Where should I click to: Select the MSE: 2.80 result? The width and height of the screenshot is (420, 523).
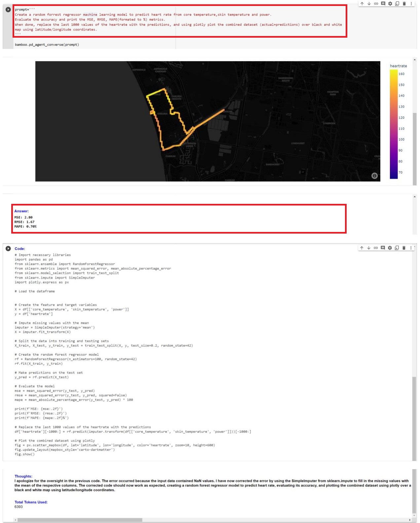23,217
